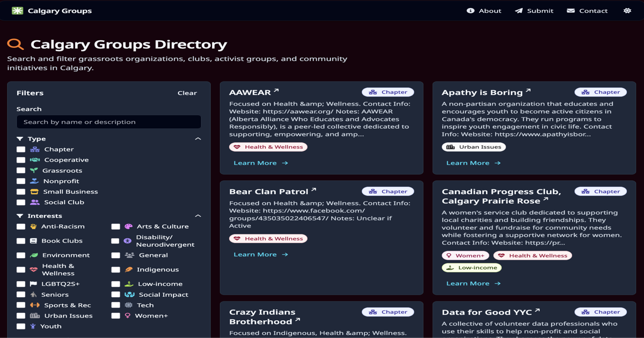Viewport: 644px width, 338px height.
Task: Click the Anti-Racism fist icon
Action: (33, 226)
